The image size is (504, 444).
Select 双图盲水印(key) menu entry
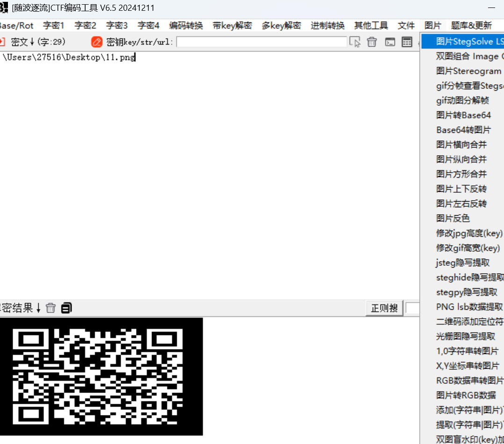(x=462, y=439)
